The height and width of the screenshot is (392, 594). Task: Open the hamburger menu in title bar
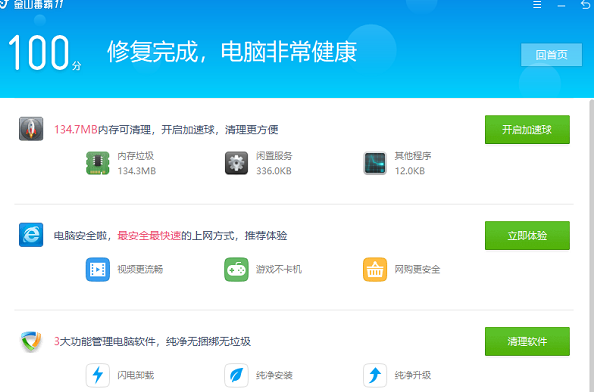tap(537, 5)
